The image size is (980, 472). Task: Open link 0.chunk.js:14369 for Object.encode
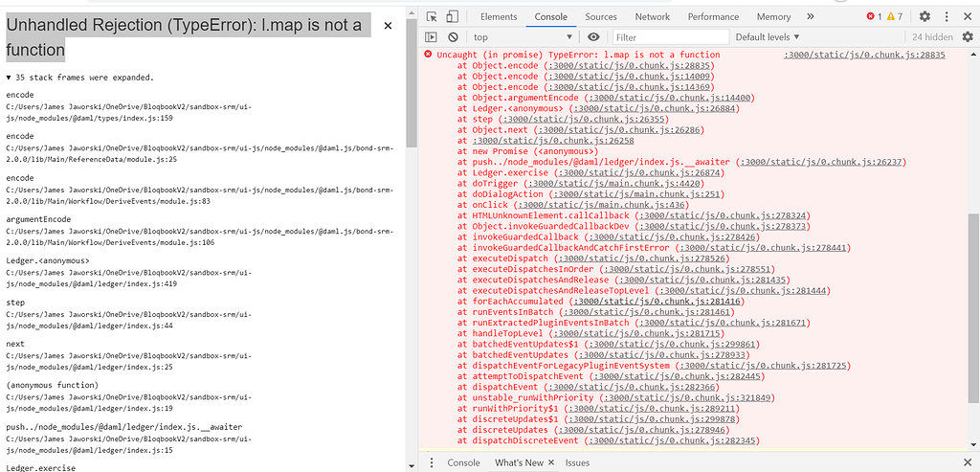tap(629, 87)
